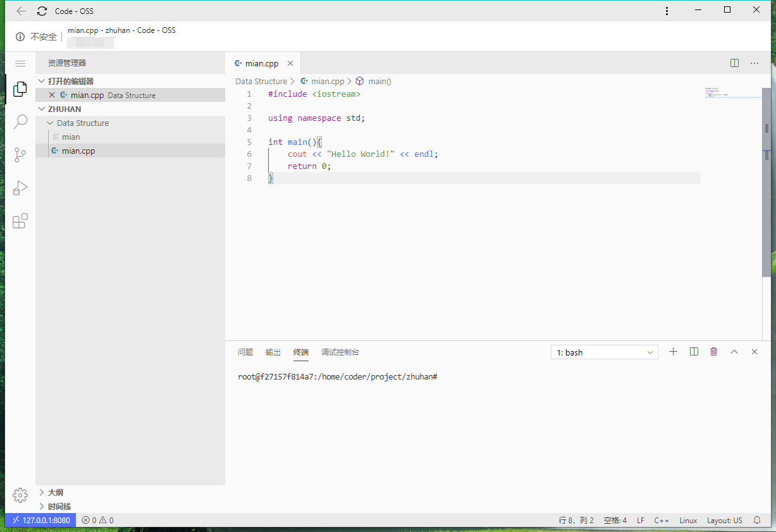
Task: Open the Manage gear settings menu
Action: pyautogui.click(x=20, y=495)
